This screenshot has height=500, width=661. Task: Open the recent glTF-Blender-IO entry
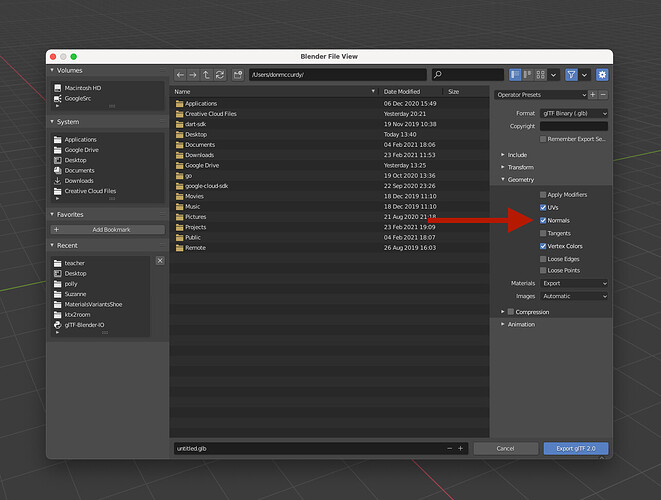pyautogui.click(x=100, y=325)
